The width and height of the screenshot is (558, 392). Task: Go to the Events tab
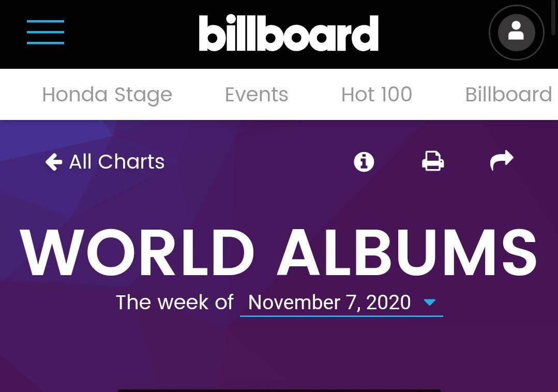257,95
